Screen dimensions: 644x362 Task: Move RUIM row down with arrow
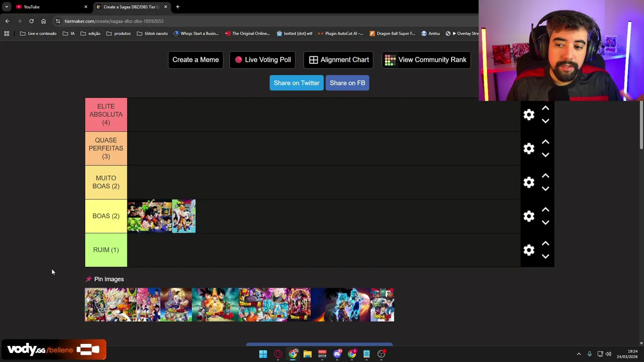point(545,256)
